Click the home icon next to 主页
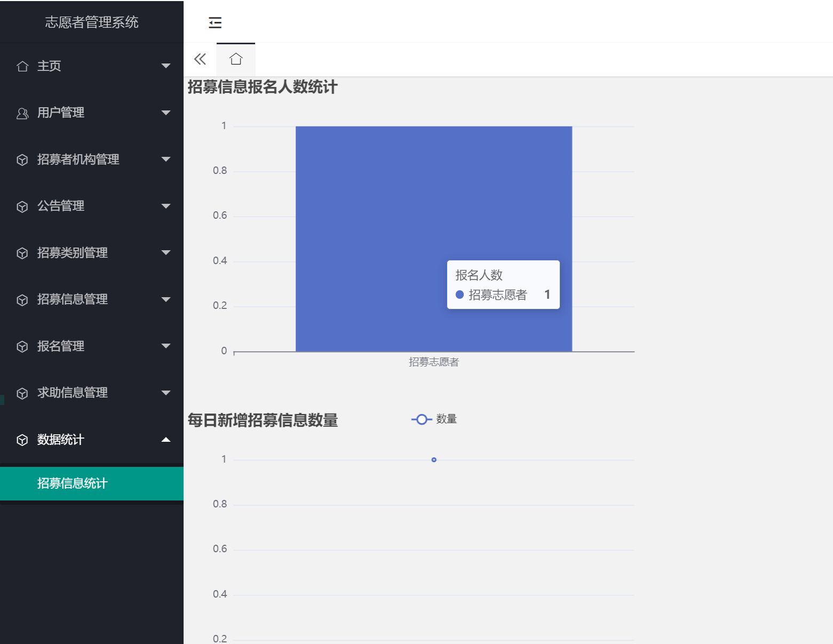The image size is (833, 644). pos(22,66)
